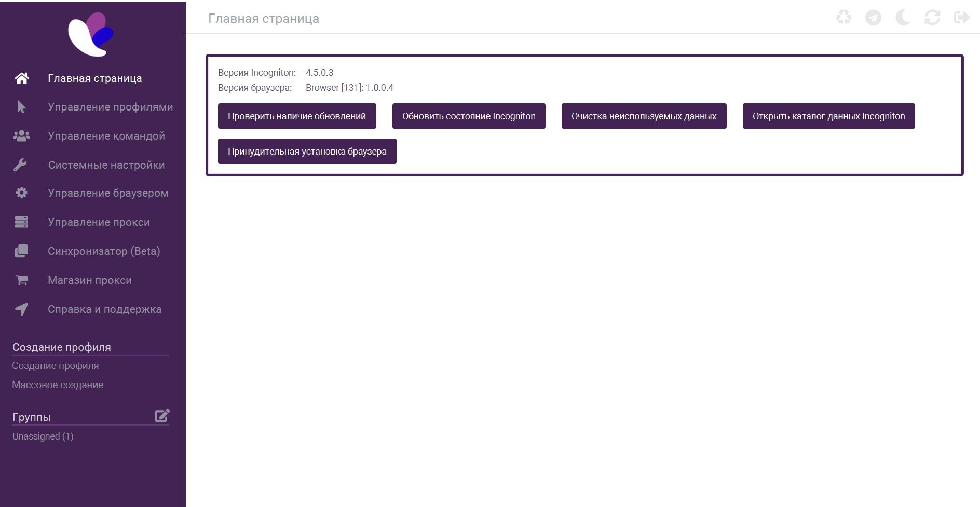
Task: Open Массовое создание link
Action: coord(58,385)
